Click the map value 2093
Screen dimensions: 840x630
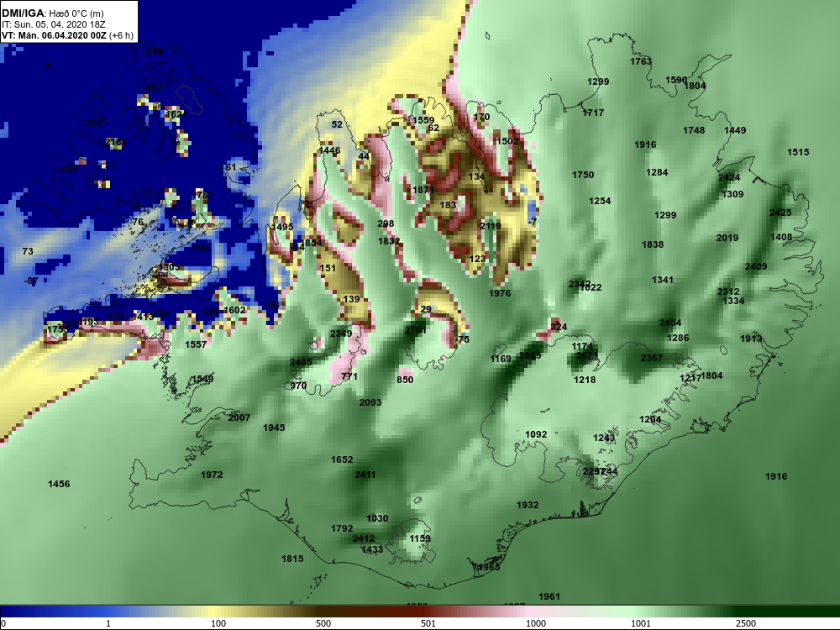coord(370,402)
